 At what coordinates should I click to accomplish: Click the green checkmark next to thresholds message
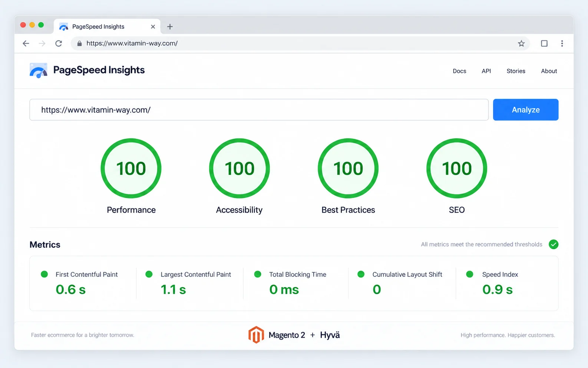point(554,244)
